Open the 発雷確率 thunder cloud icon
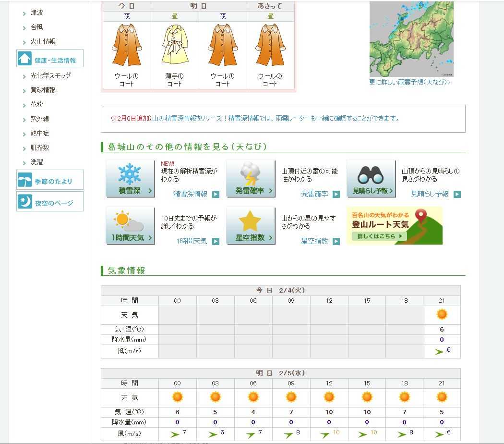Screen dimensions: 504x444 click(x=251, y=178)
